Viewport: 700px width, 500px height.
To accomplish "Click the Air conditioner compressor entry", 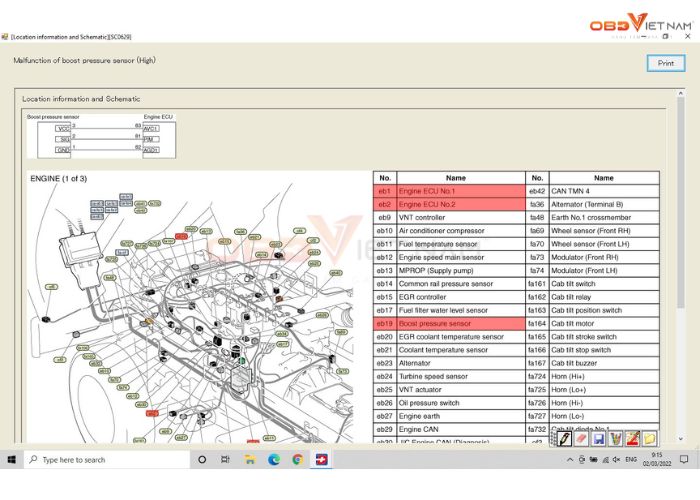I will [x=442, y=231].
